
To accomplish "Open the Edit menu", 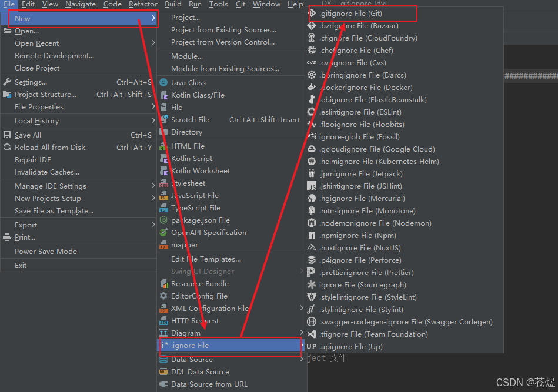I will coord(28,4).
